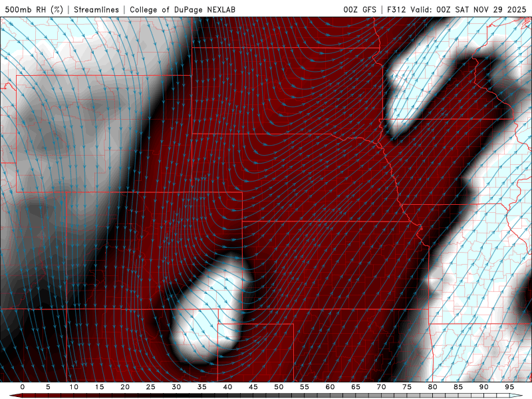Select the "55" value on the RH scale
The height and width of the screenshot is (399, 532).
coord(305,387)
